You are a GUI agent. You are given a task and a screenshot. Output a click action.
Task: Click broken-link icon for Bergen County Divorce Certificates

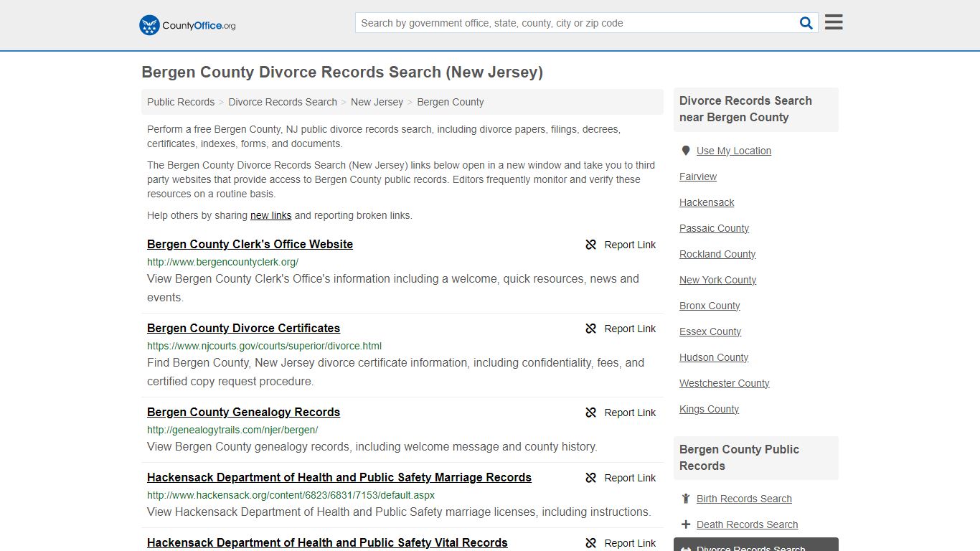(591, 329)
